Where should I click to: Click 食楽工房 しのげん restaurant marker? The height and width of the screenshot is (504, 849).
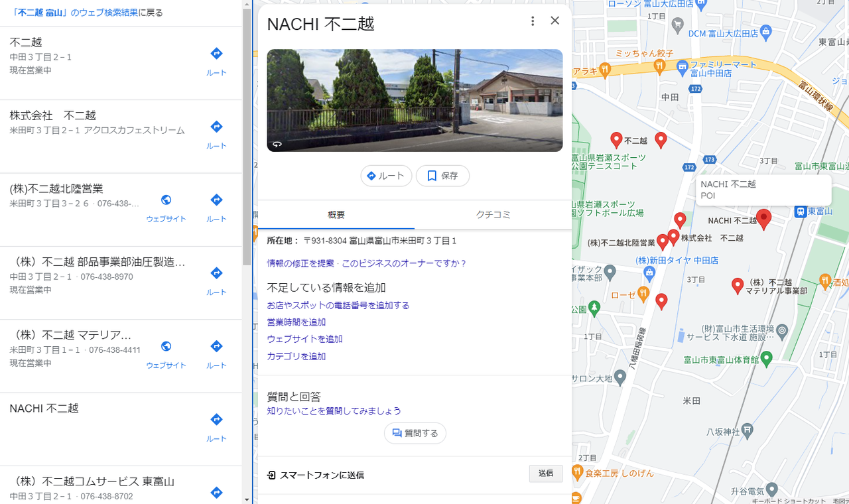[x=576, y=473]
